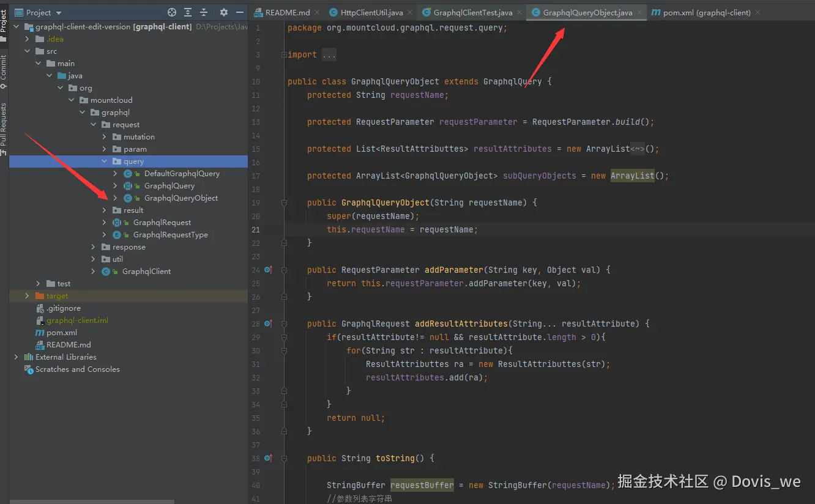Click the Select Opened File locate icon
This screenshot has height=504, width=815.
click(x=172, y=12)
